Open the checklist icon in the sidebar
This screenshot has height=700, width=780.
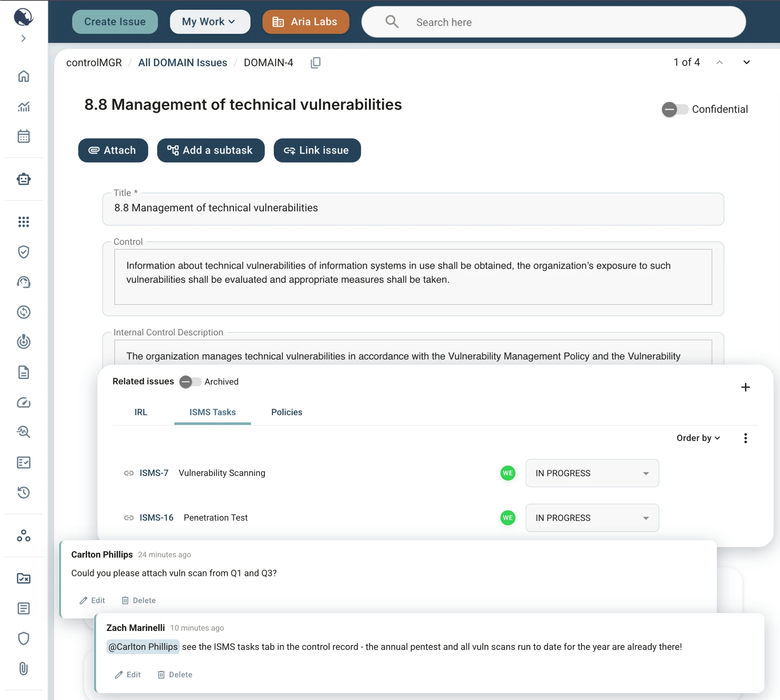coord(24,463)
